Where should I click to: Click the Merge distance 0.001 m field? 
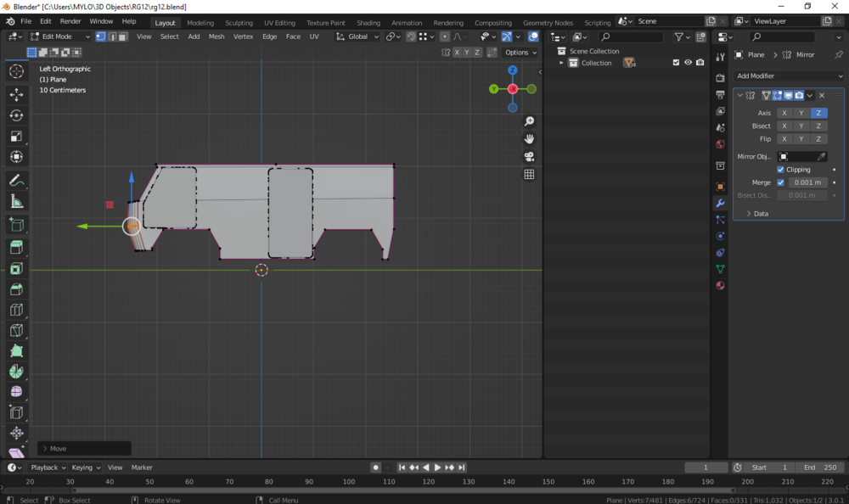[807, 182]
